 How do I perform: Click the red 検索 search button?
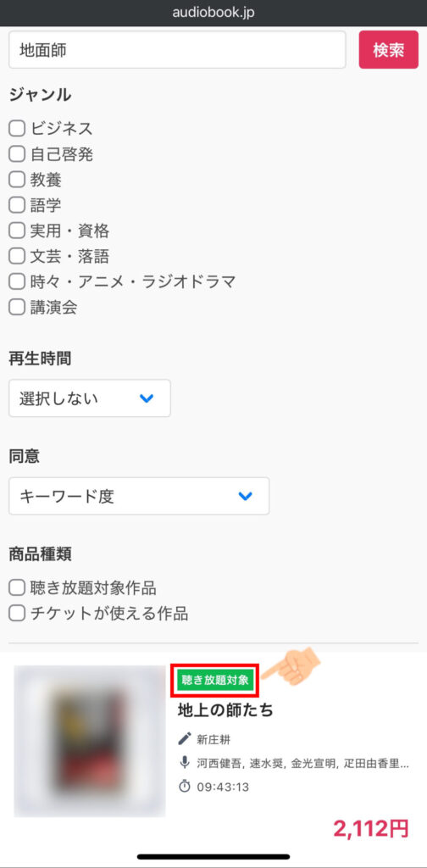(x=389, y=50)
